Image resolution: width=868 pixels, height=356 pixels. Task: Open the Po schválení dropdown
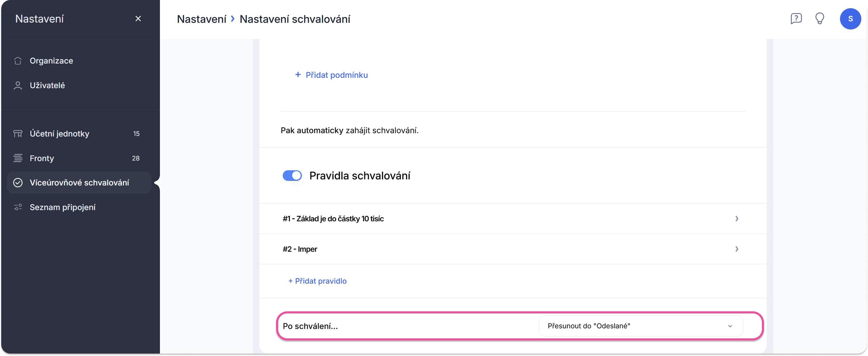point(641,326)
